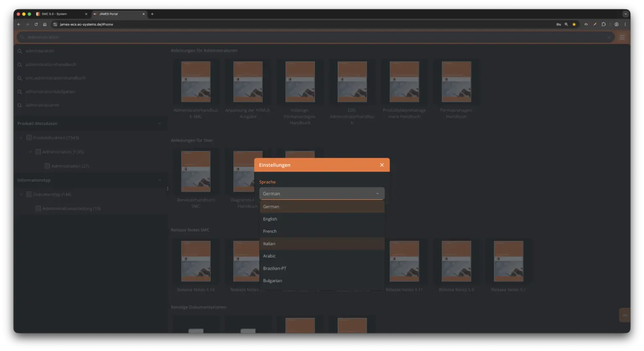Enable the Administrationsanleitung (10) checkbox
The image size is (644, 351).
[38, 208]
